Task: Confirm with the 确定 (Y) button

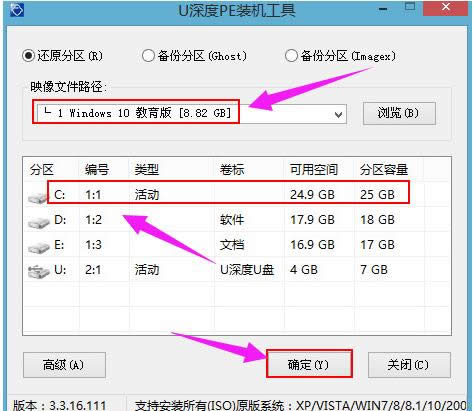Action: click(309, 364)
